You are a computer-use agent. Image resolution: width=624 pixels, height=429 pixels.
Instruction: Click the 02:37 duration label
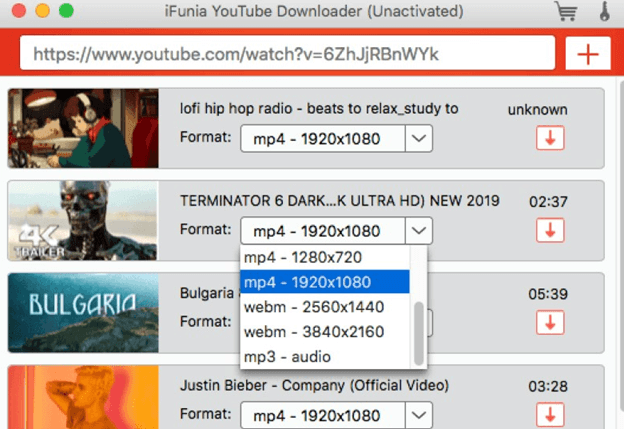tap(548, 202)
